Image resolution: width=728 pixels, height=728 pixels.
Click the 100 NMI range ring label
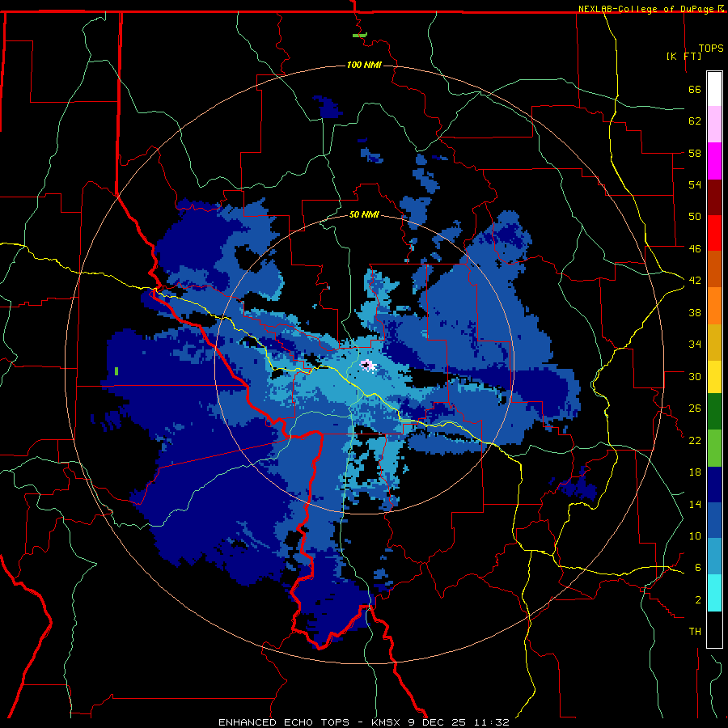point(364,65)
